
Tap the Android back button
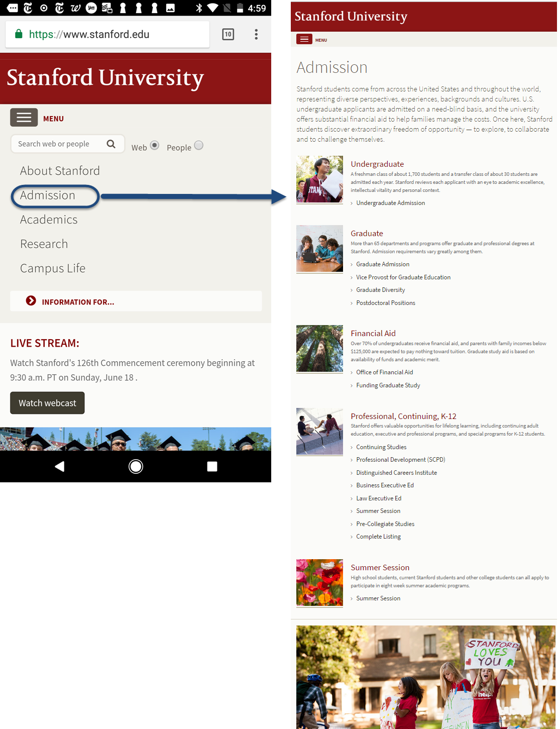[x=60, y=466]
